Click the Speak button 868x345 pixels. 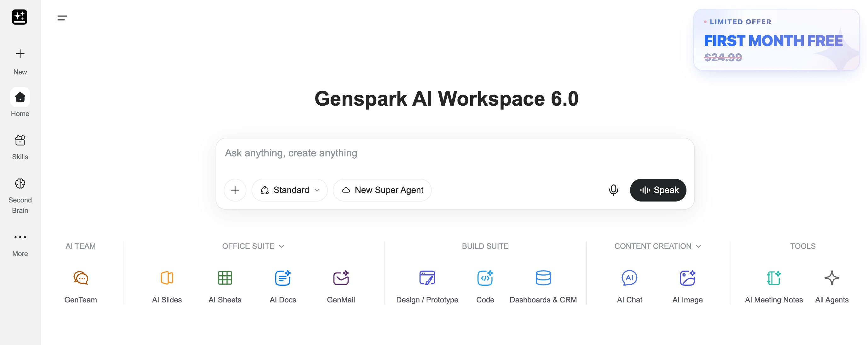(x=658, y=190)
